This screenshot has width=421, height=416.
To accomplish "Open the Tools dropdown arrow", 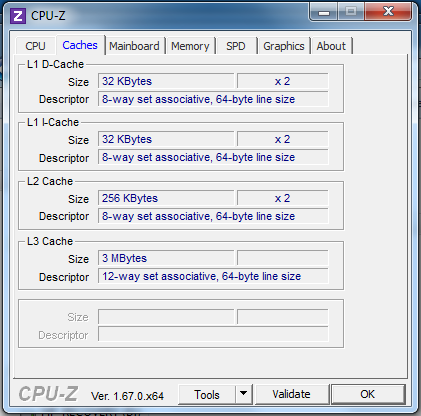I will coord(244,394).
